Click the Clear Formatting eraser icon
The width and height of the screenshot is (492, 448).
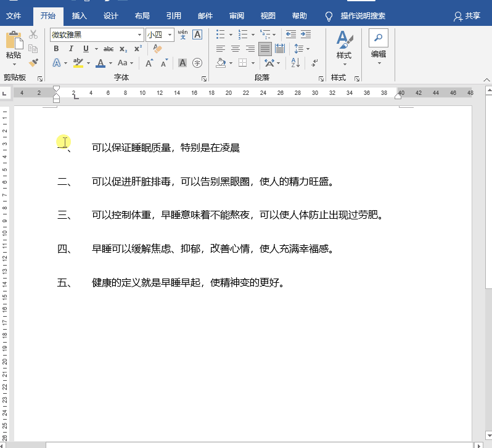[157, 49]
